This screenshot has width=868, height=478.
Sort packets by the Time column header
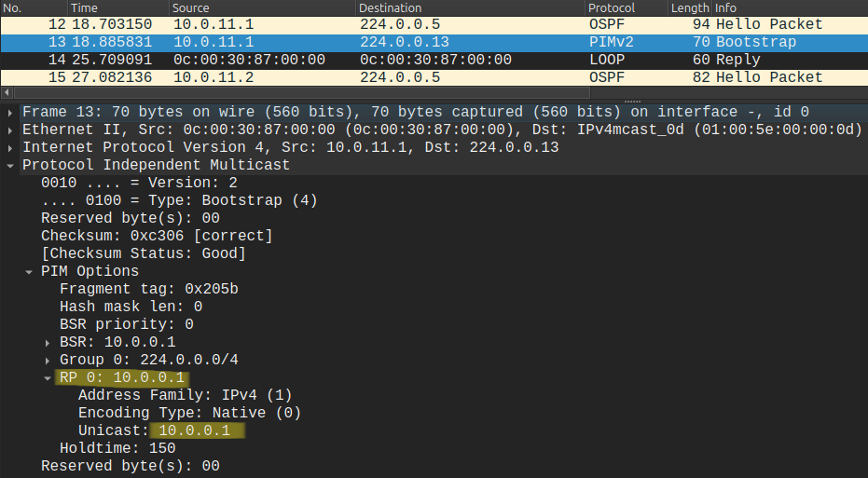click(84, 7)
